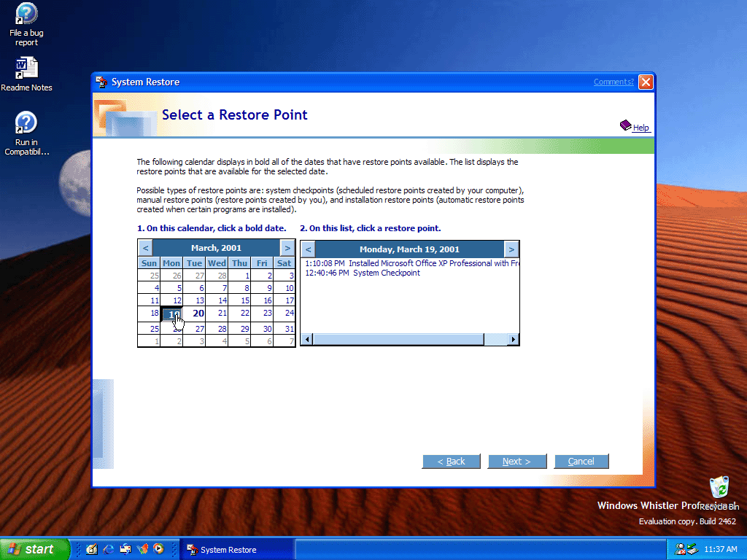Click date 23 on the calendar
747x560 pixels.
tap(262, 314)
